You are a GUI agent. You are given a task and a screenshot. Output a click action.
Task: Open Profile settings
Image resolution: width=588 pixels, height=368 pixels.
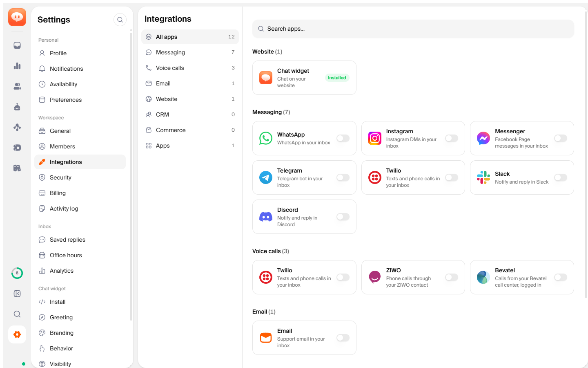80,53
